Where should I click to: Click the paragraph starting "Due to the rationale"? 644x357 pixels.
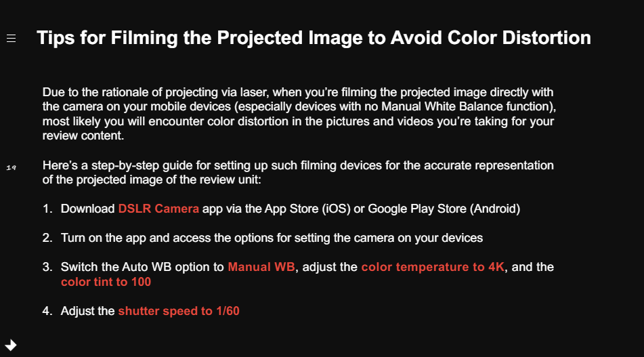299,114
